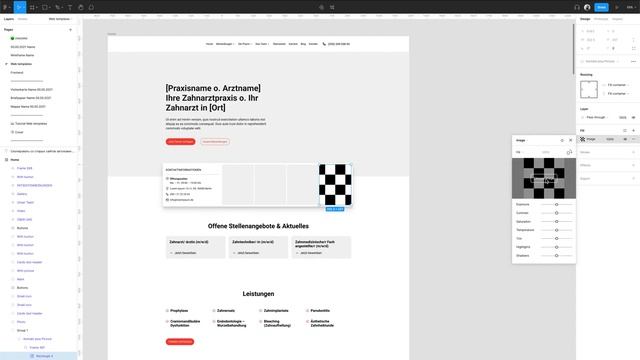Screen dimensions: 640x360
Task: Click the crop/mask icon in top center toolbar
Action: click(x=332, y=7)
